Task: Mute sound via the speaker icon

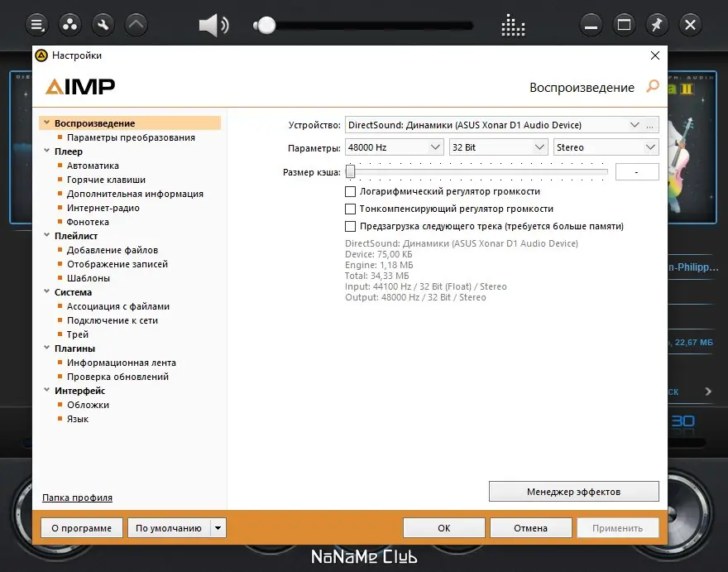Action: point(213,25)
